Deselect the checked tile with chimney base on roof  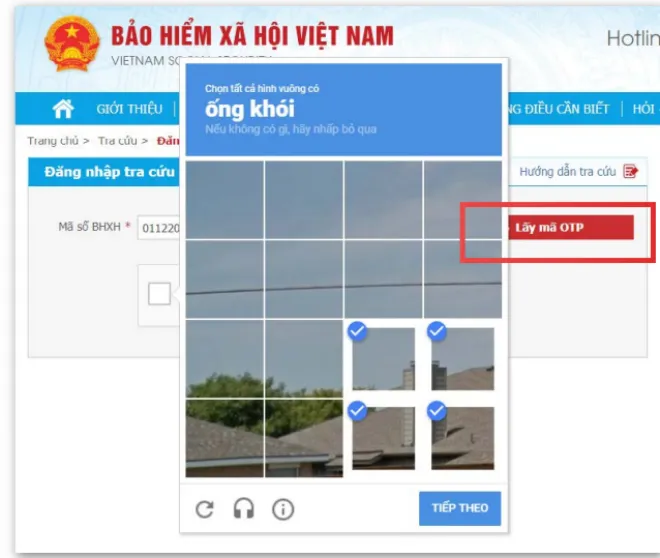(x=383, y=438)
